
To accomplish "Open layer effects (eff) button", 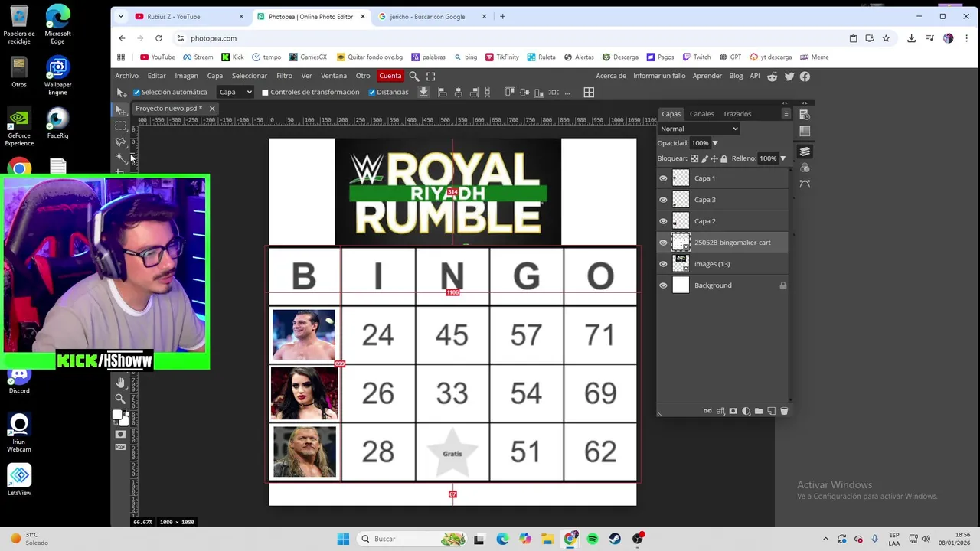I will click(x=720, y=411).
